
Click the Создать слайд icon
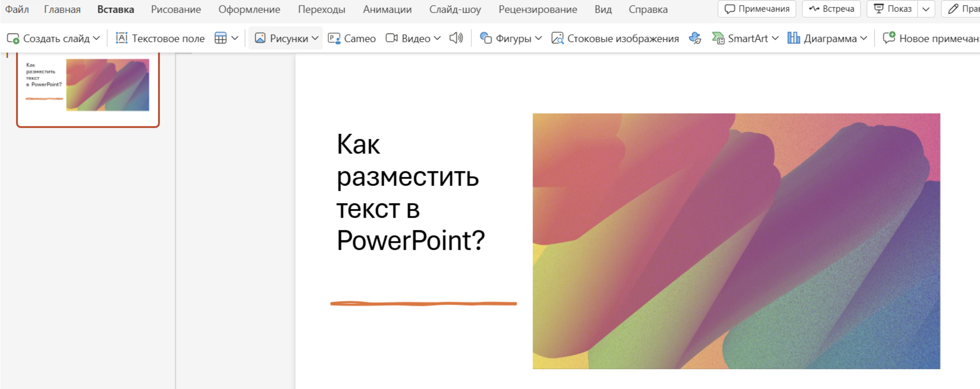click(x=13, y=39)
